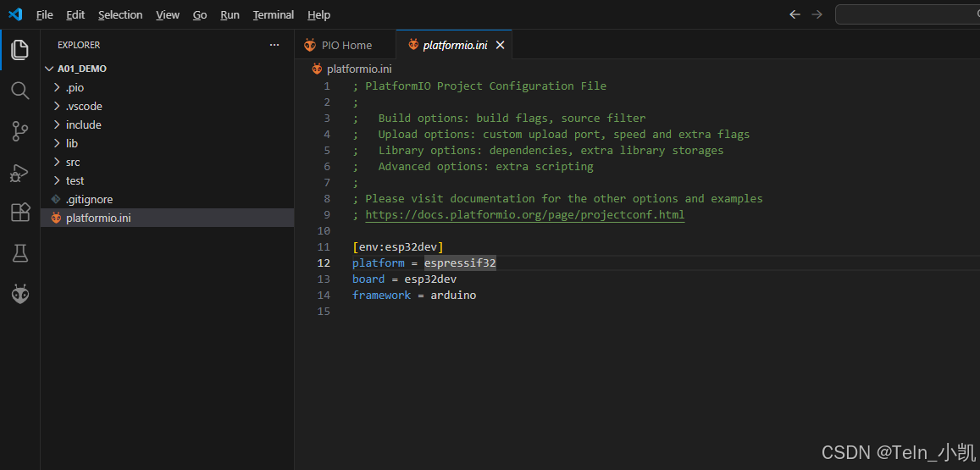Go back with the left arrow
The width and height of the screenshot is (980, 470).
(795, 14)
